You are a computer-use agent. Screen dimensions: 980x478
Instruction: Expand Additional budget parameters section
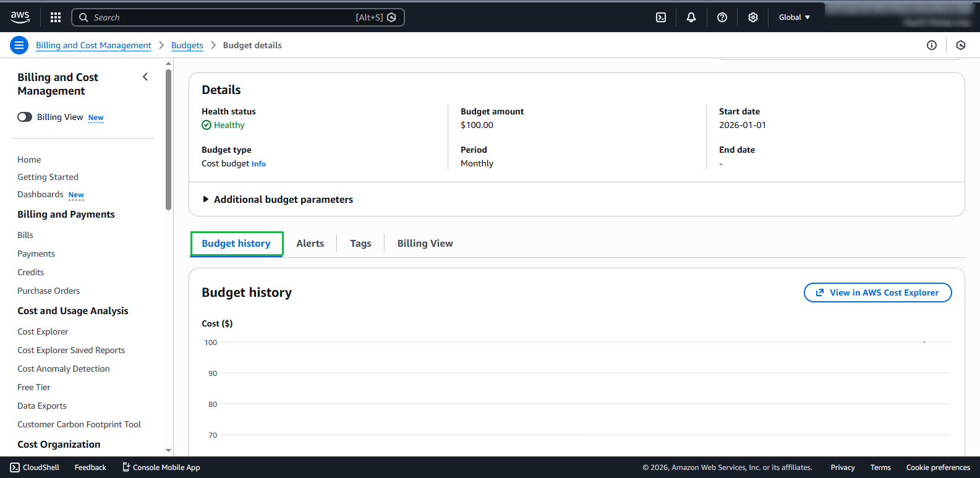click(278, 199)
